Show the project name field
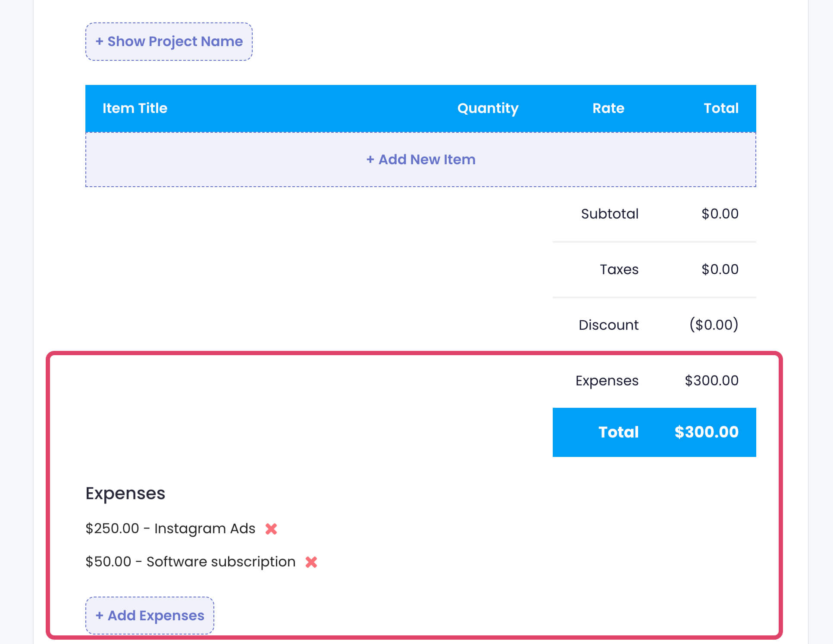 tap(169, 41)
